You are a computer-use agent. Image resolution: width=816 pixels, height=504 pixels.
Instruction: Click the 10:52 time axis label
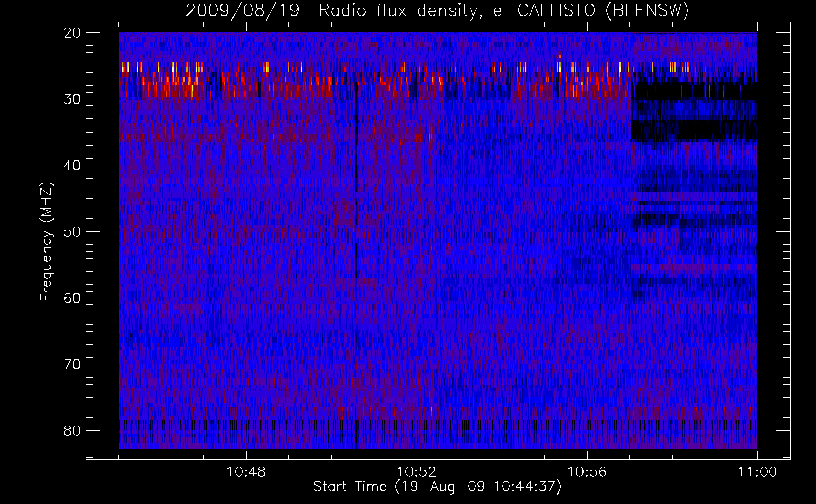[x=417, y=472]
